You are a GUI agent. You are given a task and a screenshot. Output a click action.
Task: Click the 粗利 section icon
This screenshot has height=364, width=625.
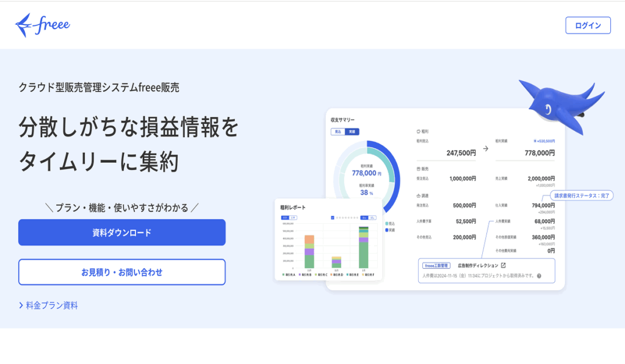[419, 131]
